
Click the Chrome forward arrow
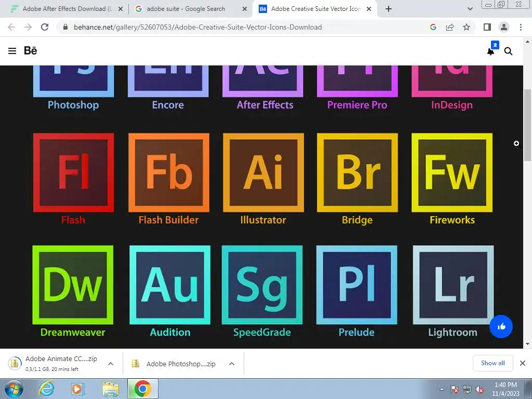coord(28,27)
